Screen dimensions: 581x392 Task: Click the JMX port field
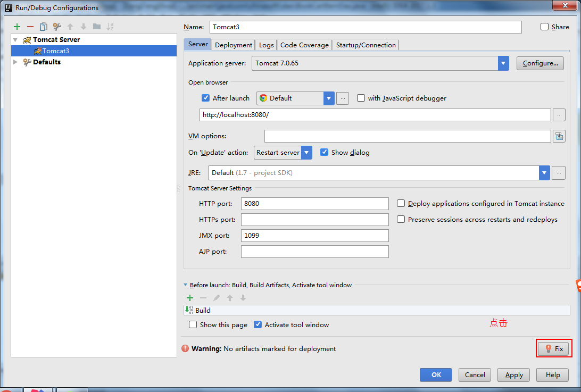[x=315, y=235]
